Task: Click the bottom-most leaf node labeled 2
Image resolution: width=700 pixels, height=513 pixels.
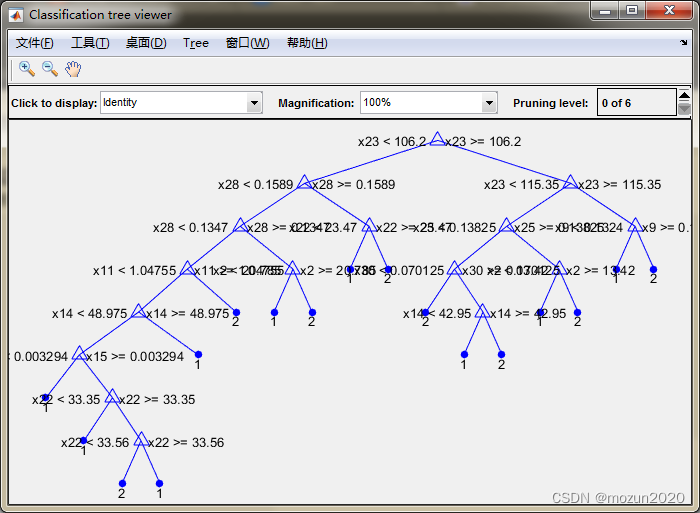Action: [x=122, y=484]
